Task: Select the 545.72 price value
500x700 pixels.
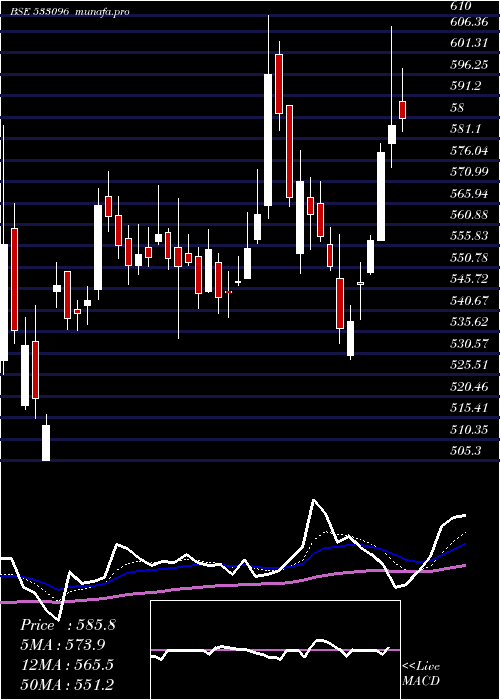Action: 469,279
